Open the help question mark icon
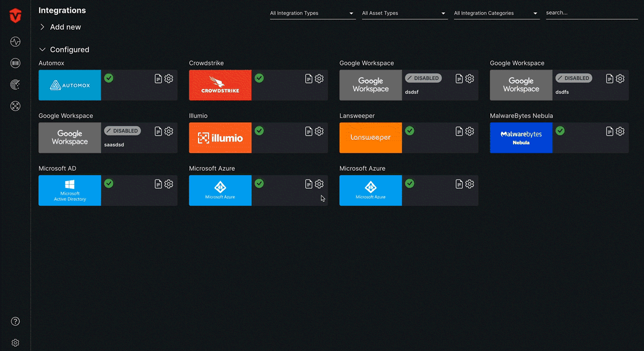This screenshot has width=644, height=351. [x=15, y=321]
